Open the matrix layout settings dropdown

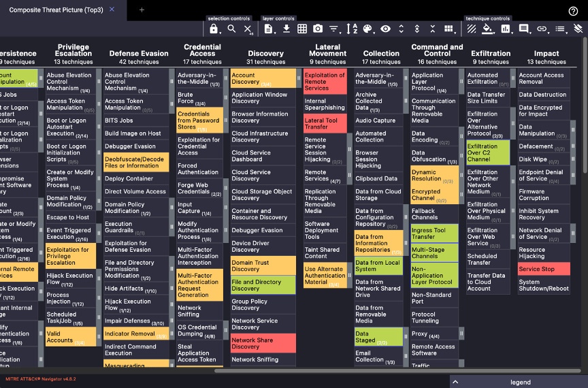449,29
